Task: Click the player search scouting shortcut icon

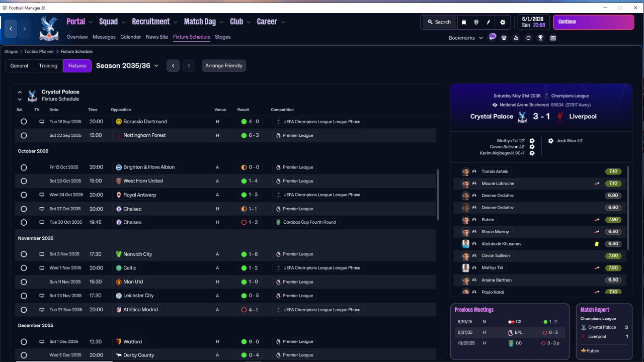Action: pos(516,38)
